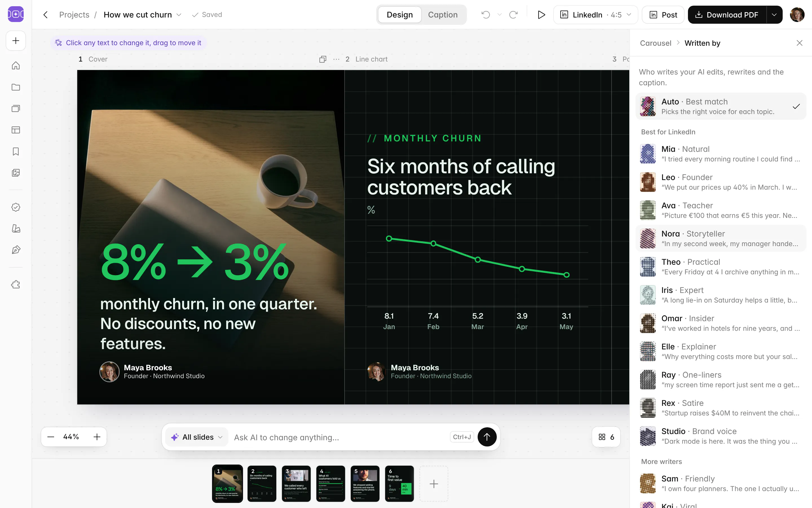Open the folder icon in sidebar
The image size is (812, 508).
[x=16, y=87]
